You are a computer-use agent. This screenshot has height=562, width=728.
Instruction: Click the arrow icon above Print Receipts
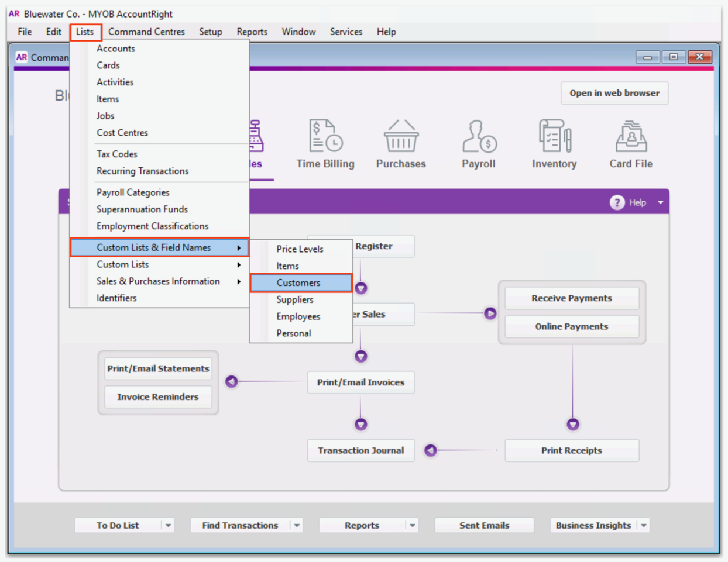tap(573, 424)
